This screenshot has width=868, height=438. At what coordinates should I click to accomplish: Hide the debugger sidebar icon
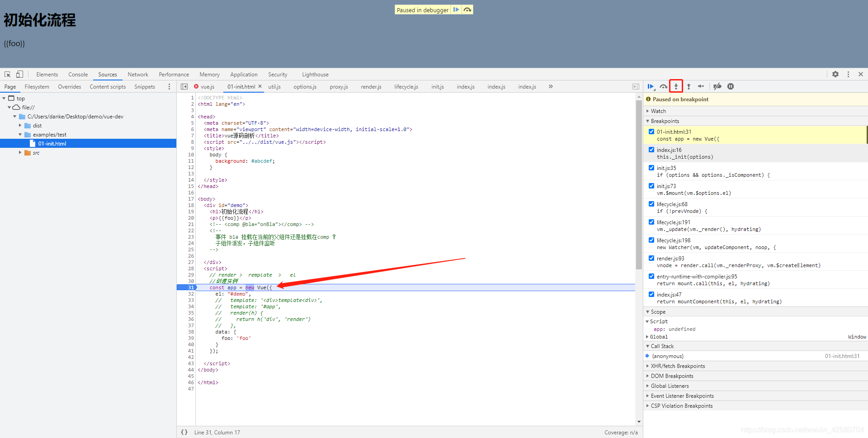pos(636,86)
